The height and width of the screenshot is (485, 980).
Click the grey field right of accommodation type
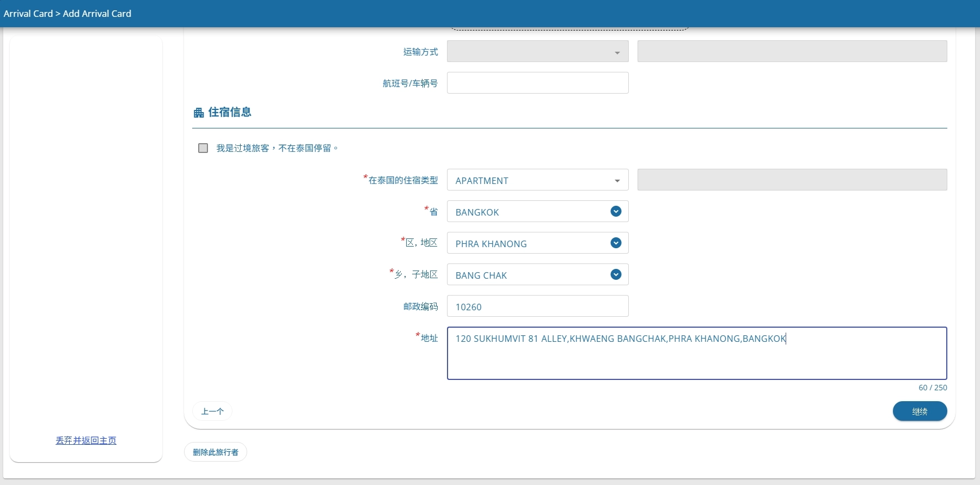[x=792, y=180]
